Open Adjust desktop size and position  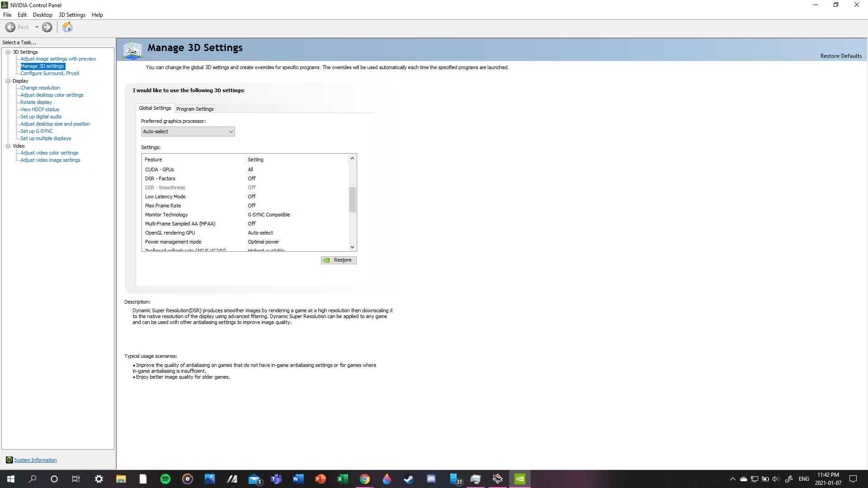point(55,124)
